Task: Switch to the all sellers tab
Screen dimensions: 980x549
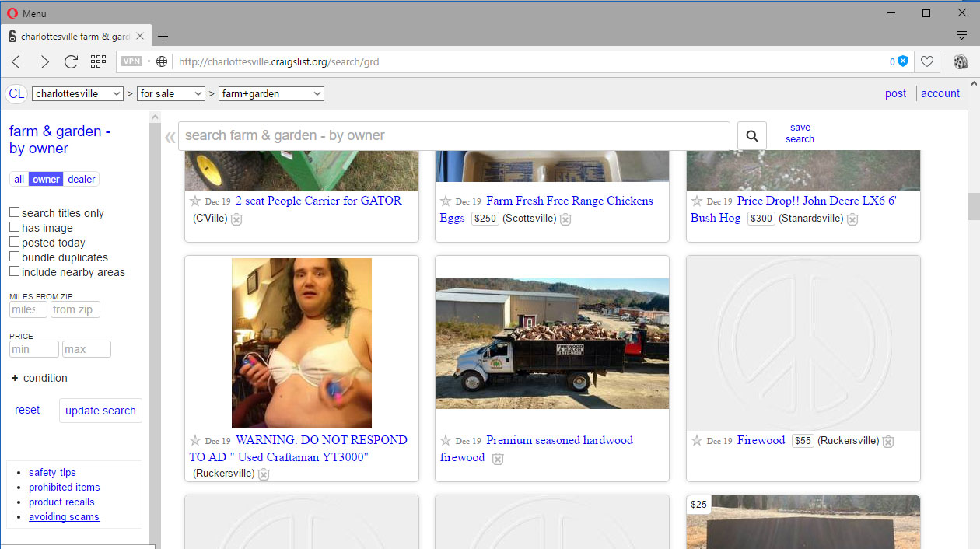Action: click(x=19, y=180)
